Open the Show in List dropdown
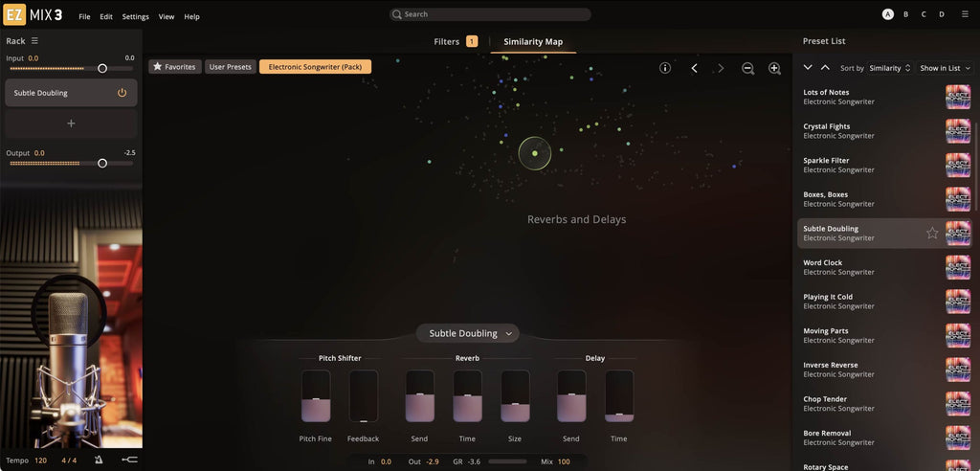 tap(945, 68)
